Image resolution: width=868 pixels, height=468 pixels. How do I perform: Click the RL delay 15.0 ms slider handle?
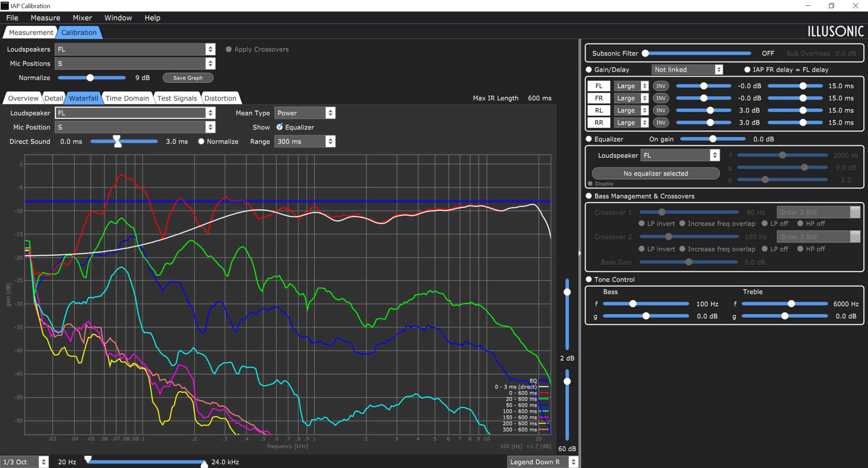(803, 111)
